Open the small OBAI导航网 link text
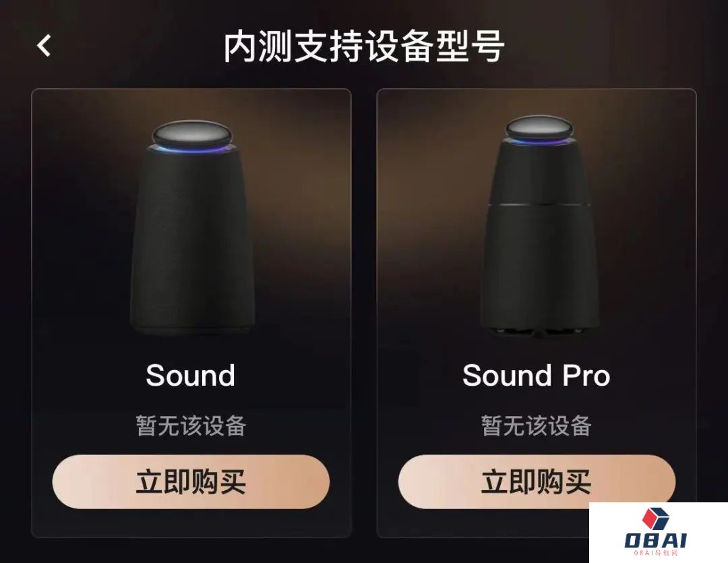728x563 pixels. pos(656,553)
